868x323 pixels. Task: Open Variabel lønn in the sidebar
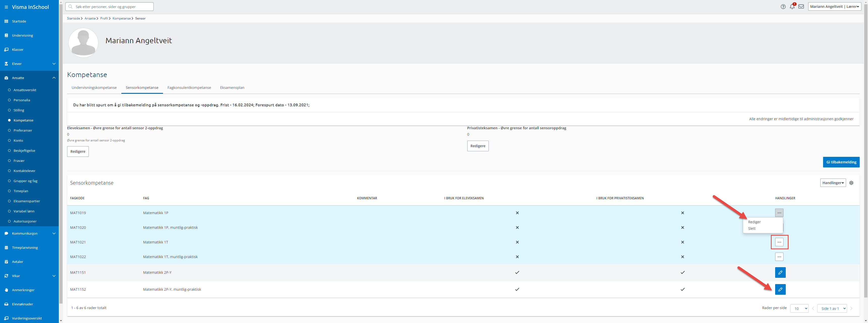tap(24, 211)
